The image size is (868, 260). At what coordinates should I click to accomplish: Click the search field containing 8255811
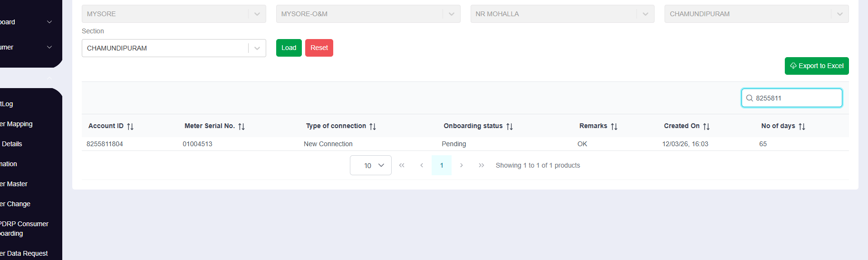tap(796, 98)
